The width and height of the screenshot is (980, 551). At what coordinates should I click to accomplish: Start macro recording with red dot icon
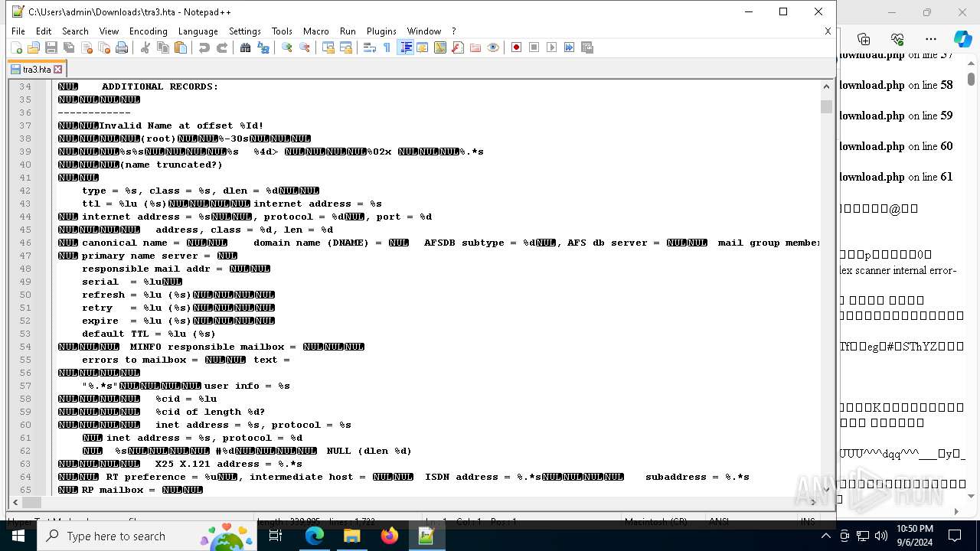click(x=517, y=47)
